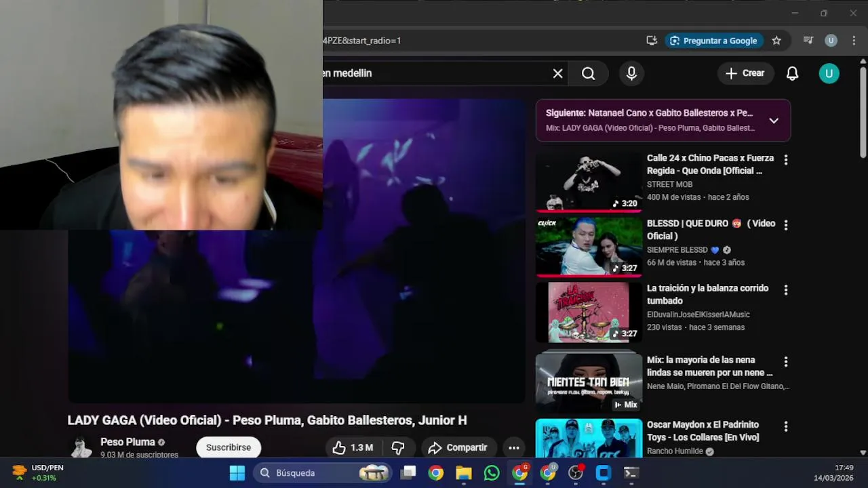
Task: Open Chrome media controls icon
Action: click(x=808, y=41)
